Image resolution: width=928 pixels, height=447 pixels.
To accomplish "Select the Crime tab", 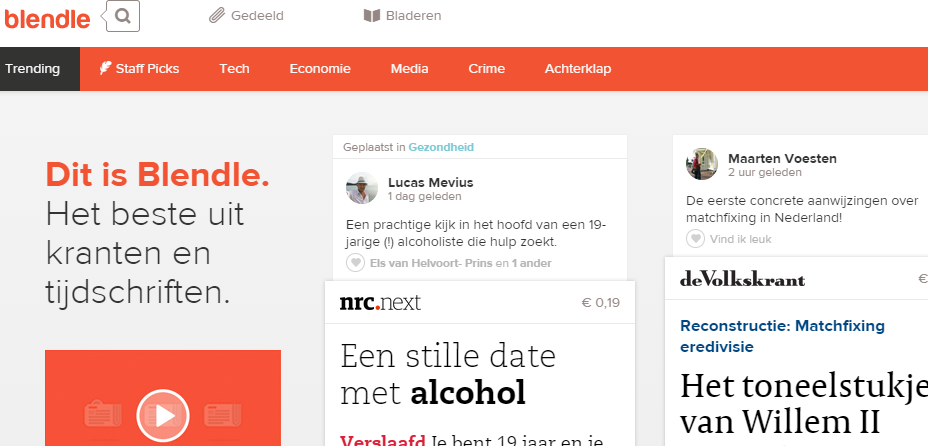I will [x=486, y=69].
